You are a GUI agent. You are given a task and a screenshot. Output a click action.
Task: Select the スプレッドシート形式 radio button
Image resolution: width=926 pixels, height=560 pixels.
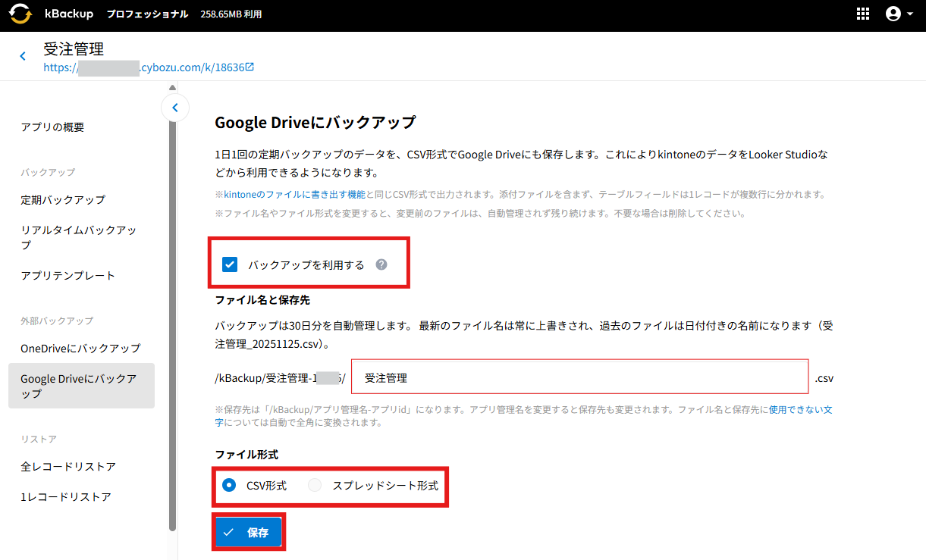pyautogui.click(x=315, y=485)
